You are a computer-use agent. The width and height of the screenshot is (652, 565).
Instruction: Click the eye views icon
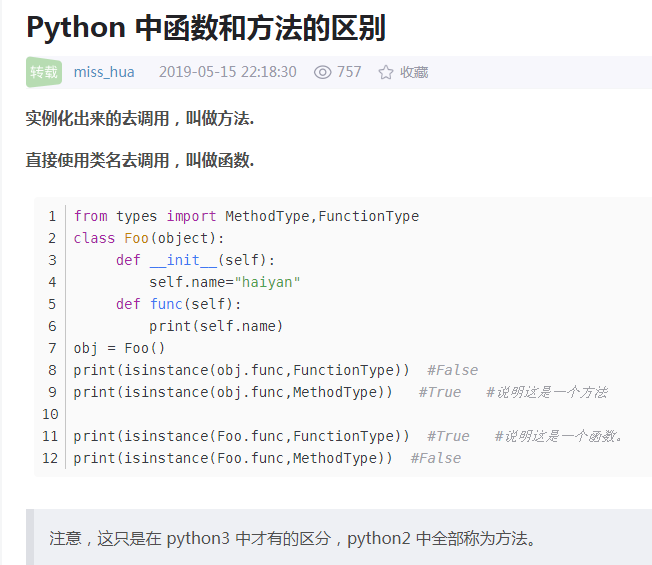click(x=322, y=72)
